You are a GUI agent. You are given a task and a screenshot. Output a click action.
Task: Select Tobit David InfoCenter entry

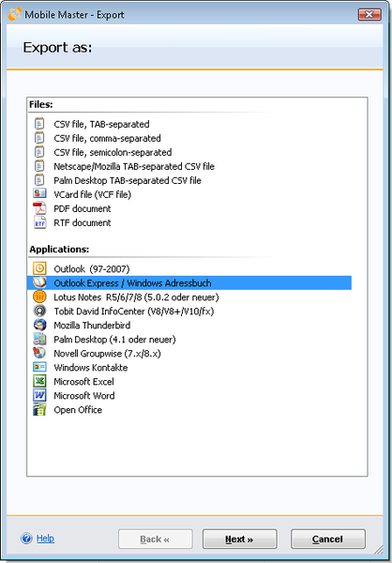(x=134, y=311)
